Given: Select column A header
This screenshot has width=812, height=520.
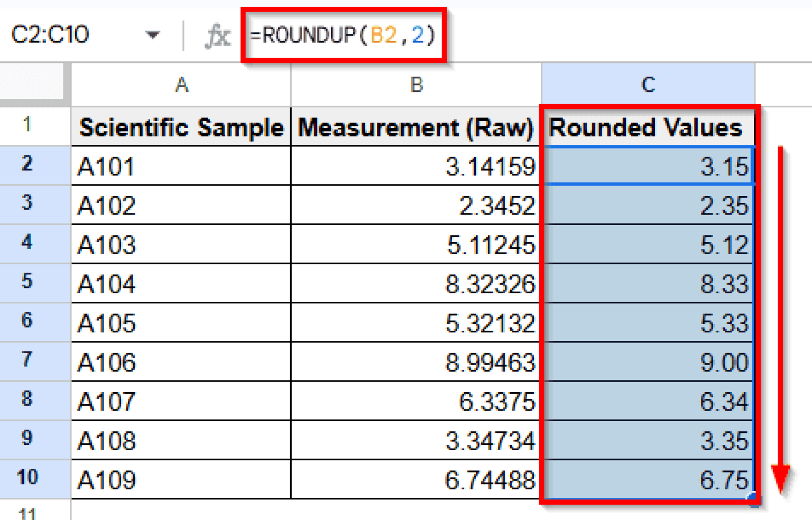Looking at the screenshot, I should (181, 85).
